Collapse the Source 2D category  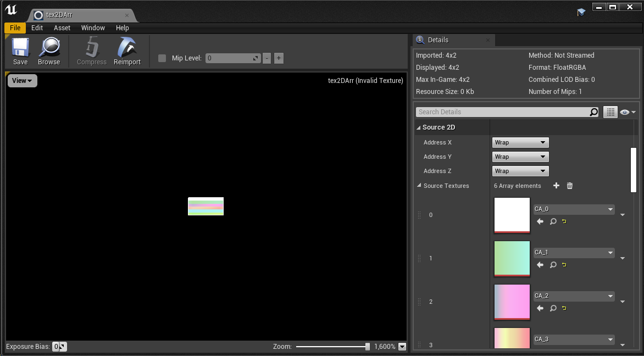point(419,127)
